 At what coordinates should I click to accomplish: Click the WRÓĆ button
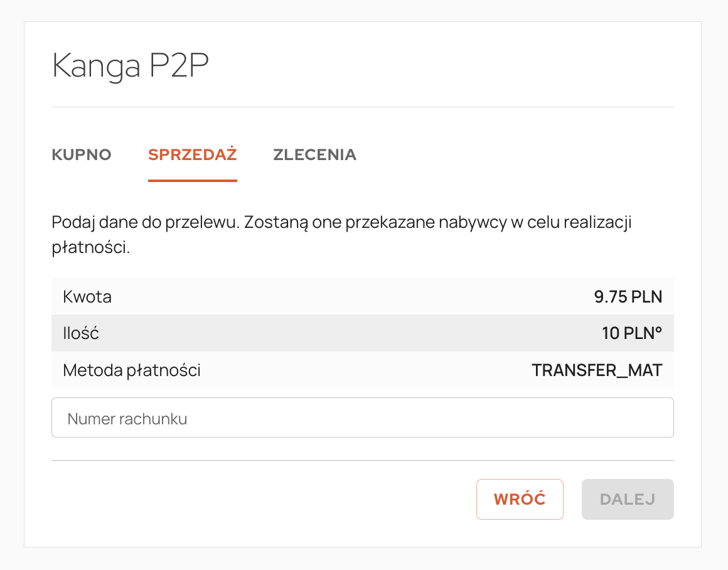pyautogui.click(x=520, y=499)
